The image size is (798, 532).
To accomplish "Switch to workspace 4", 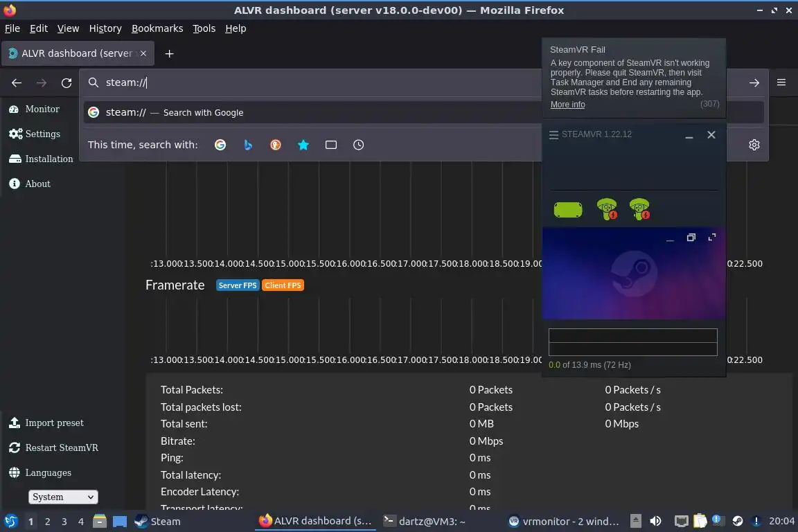I will (x=81, y=522).
